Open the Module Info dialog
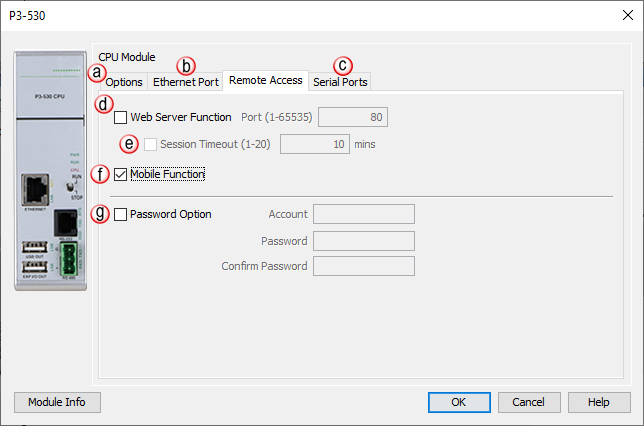Viewport: 644px width, 426px height. [x=57, y=402]
